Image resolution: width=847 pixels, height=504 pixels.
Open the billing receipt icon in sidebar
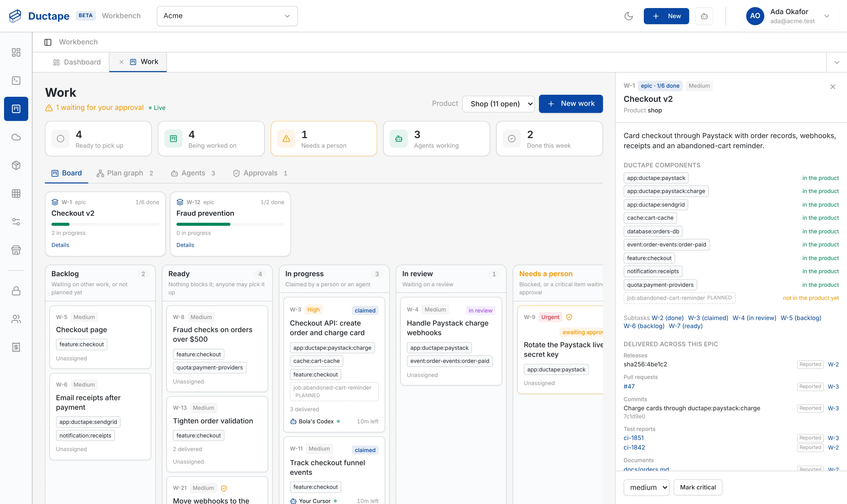(x=16, y=347)
